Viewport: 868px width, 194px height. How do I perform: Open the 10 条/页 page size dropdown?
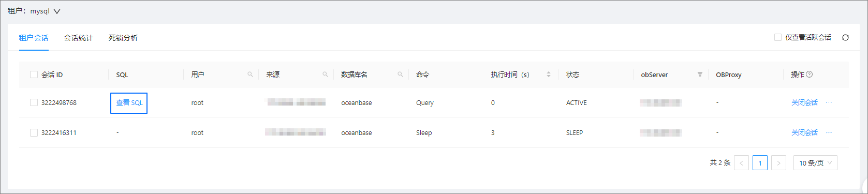pyautogui.click(x=815, y=163)
